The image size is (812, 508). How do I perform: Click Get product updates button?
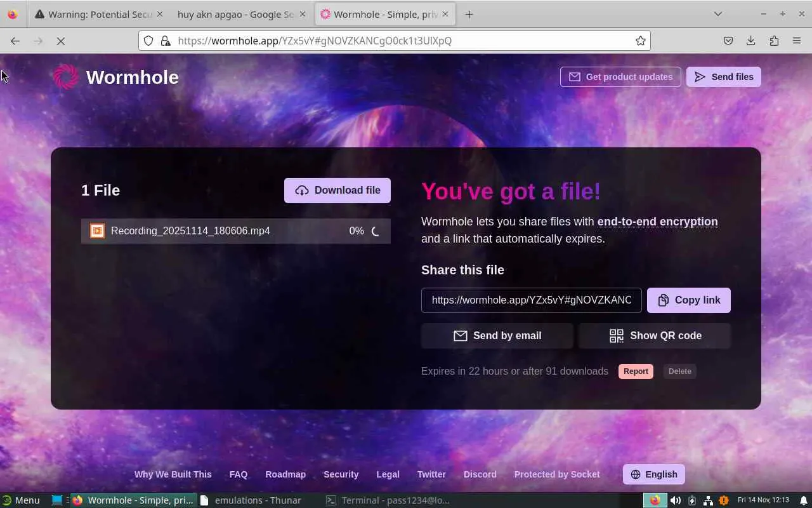[620, 77]
